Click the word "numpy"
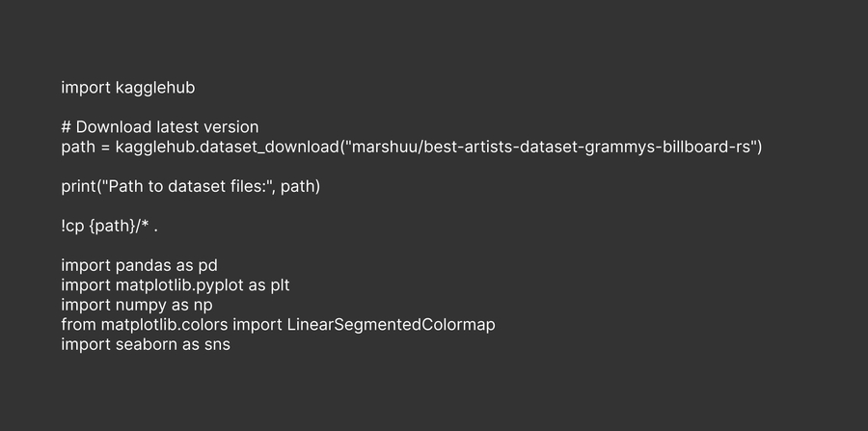 pyautogui.click(x=142, y=305)
